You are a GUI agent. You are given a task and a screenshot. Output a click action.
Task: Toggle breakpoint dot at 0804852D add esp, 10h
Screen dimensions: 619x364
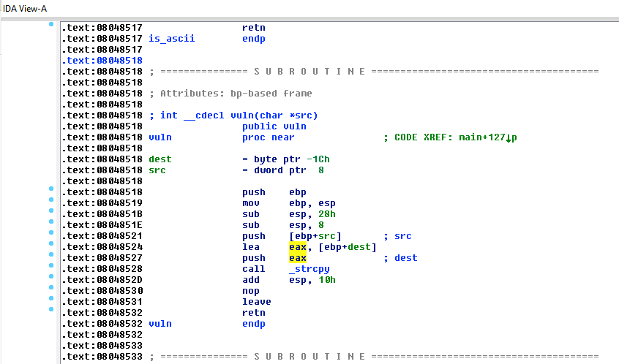pos(51,276)
